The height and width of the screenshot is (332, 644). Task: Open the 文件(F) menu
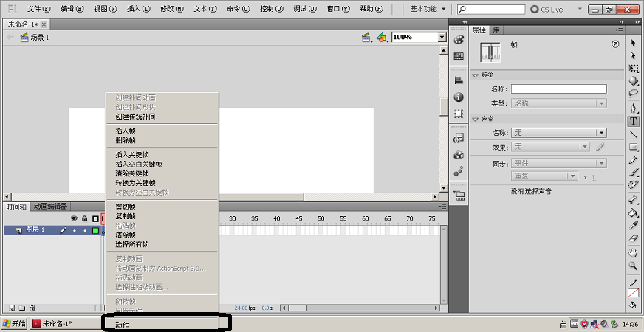pyautogui.click(x=39, y=9)
